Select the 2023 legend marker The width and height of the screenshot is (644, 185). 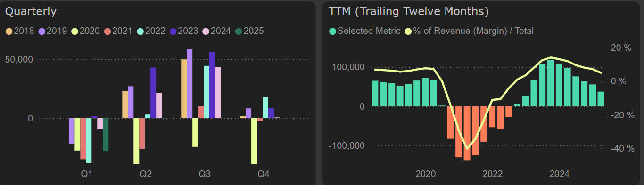[173, 32]
